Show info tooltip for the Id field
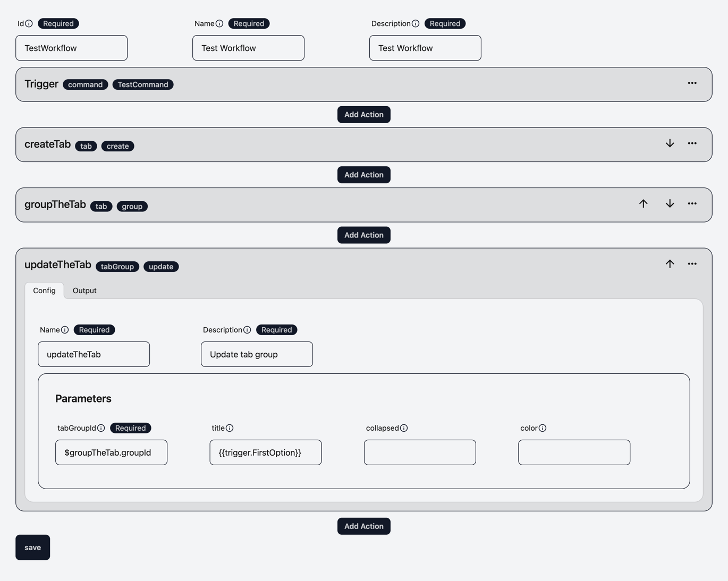This screenshot has width=728, height=581. (29, 23)
